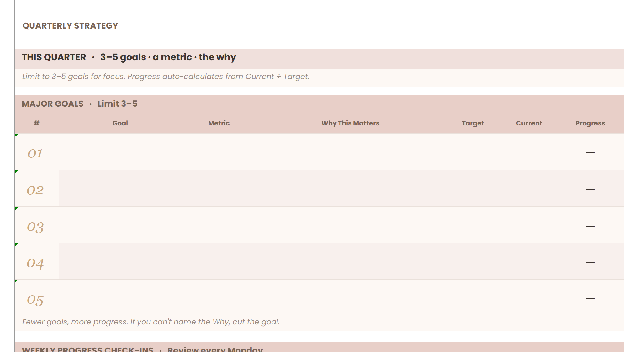Select the Progress dash for goal 04
This screenshot has width=644, height=352.
coord(590,262)
